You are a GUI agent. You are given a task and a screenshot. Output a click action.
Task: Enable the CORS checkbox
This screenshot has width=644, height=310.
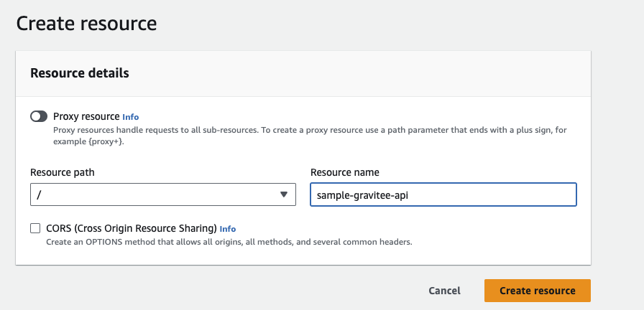[35, 228]
